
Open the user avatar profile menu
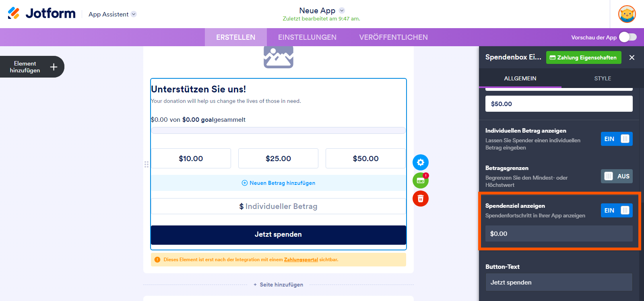tap(627, 14)
